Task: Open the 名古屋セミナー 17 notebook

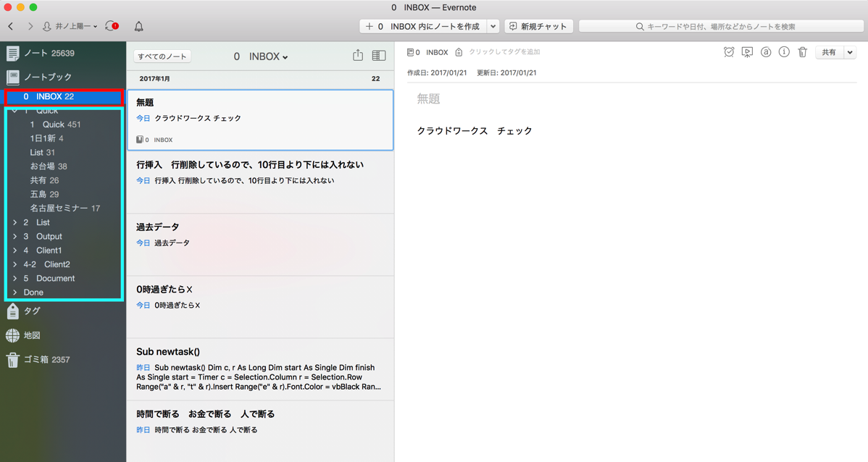Action: [64, 208]
